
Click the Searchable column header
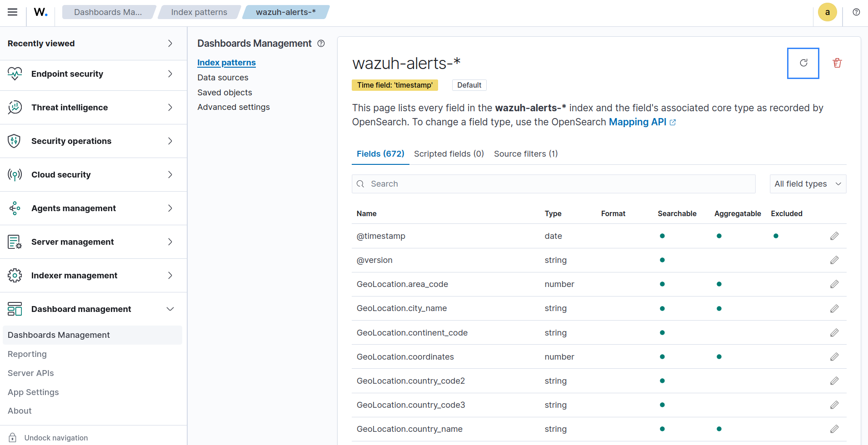point(677,214)
